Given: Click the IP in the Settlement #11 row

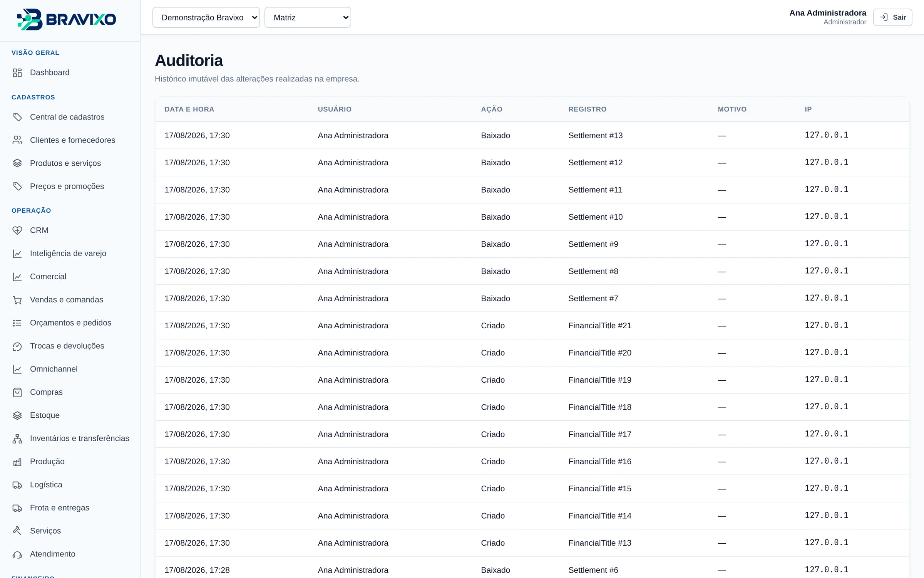Looking at the screenshot, I should pyautogui.click(x=827, y=189).
